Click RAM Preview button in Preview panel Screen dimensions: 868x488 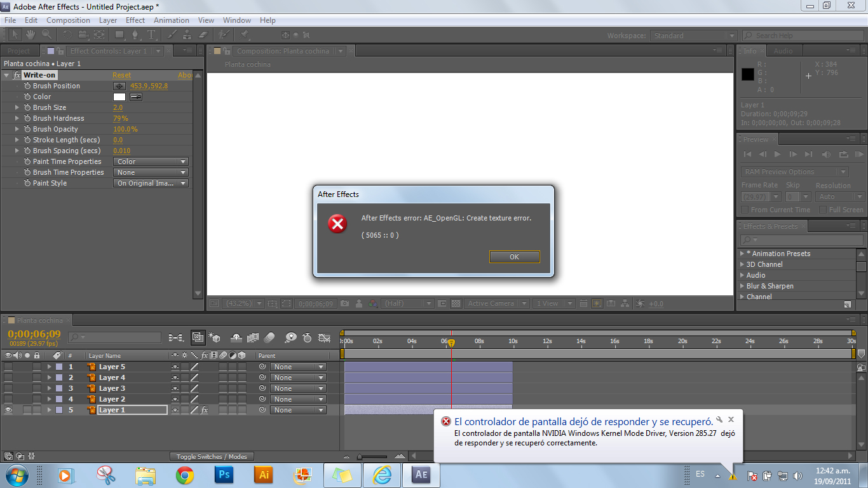click(859, 154)
